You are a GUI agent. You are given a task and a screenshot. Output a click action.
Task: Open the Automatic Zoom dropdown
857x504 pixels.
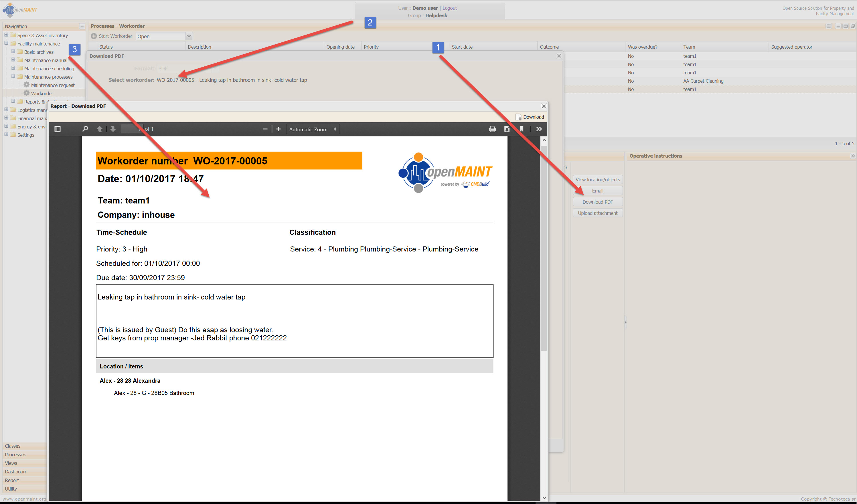pyautogui.click(x=313, y=130)
